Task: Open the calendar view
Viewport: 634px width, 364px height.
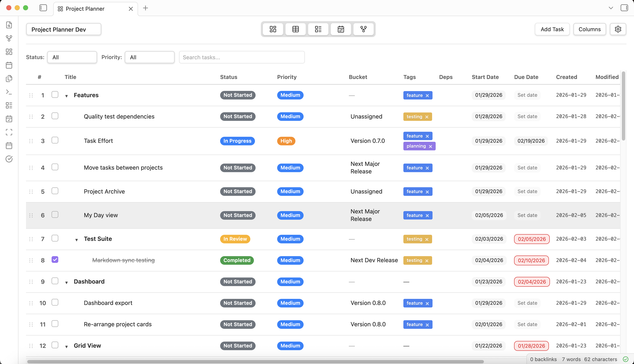Action: (x=341, y=29)
